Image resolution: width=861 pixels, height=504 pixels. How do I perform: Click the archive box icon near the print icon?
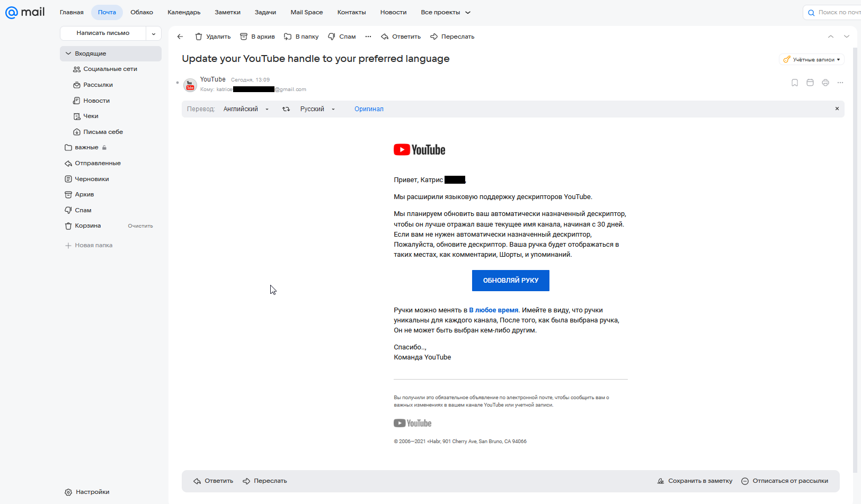point(810,83)
